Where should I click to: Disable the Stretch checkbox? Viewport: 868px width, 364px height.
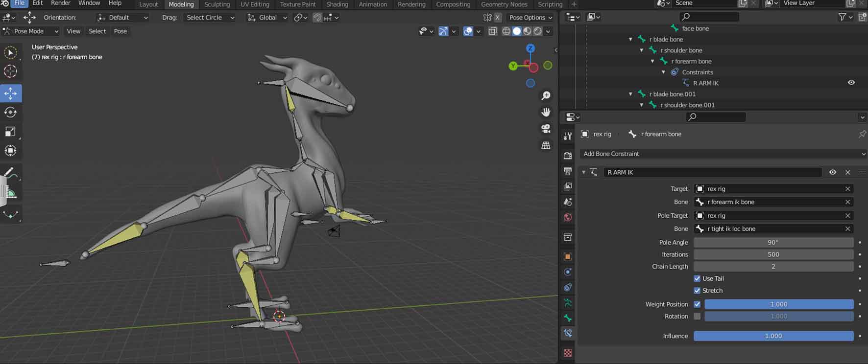pos(697,291)
